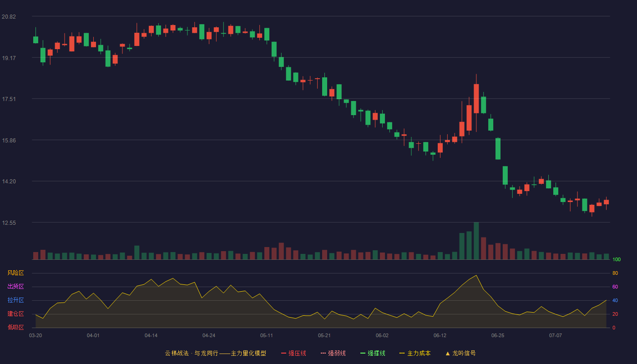Viewport: 637px width, 364px height.
Task: Click the 15.86 price axis label
Action: click(x=9, y=140)
